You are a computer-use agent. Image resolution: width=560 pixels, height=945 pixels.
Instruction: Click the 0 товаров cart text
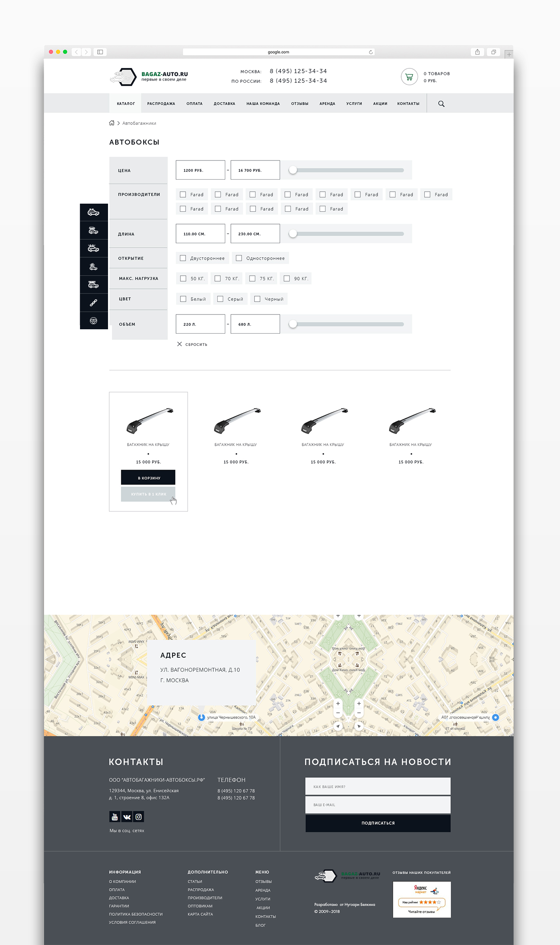437,74
